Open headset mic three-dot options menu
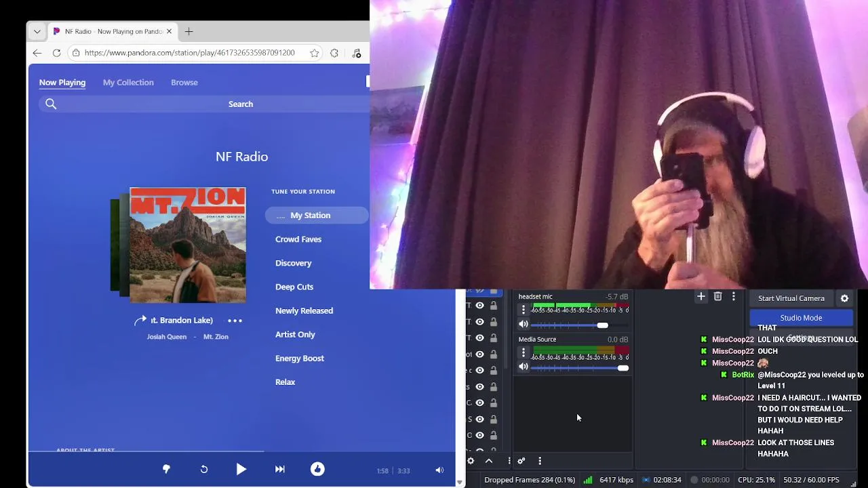This screenshot has height=488, width=868. point(523,309)
